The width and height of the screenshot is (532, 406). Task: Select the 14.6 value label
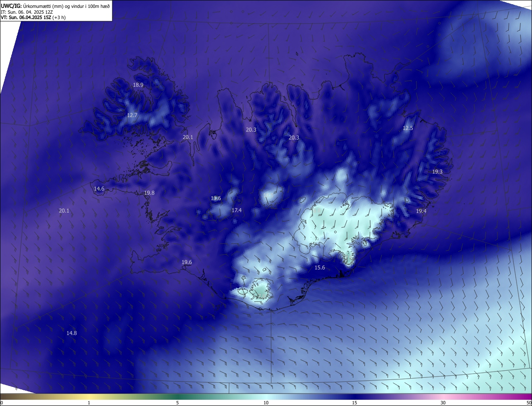pos(99,189)
